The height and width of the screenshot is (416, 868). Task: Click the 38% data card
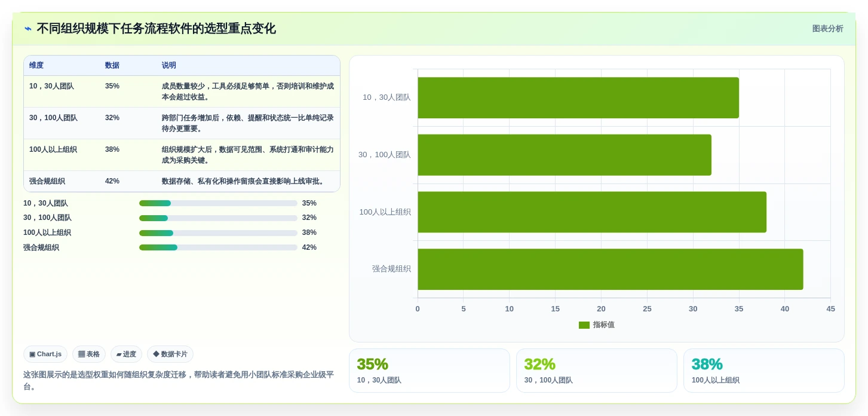click(764, 371)
